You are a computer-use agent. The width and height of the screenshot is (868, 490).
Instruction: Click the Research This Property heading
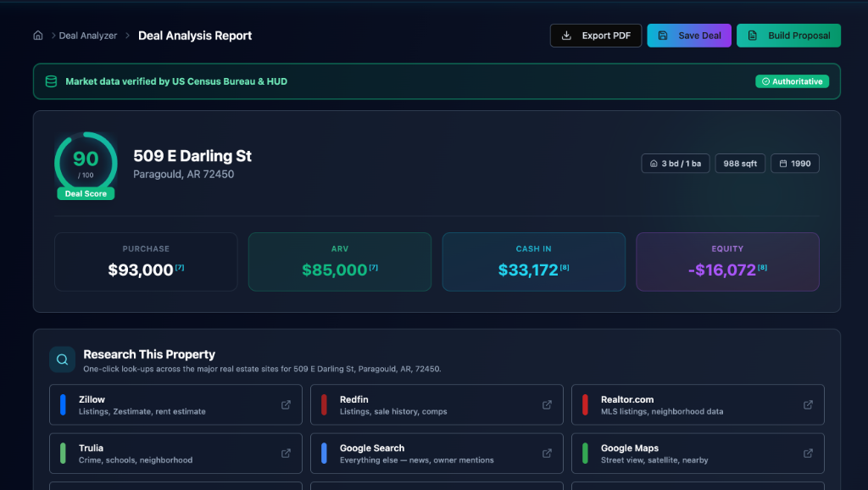(149, 354)
